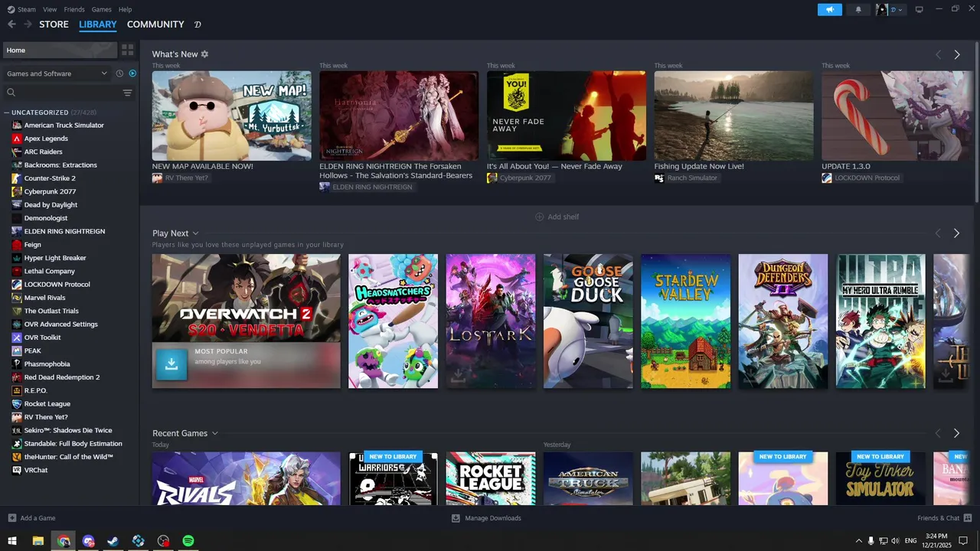Open Fishing Update Now Live news thumbnail
Screen dimensions: 980x551
733,116
